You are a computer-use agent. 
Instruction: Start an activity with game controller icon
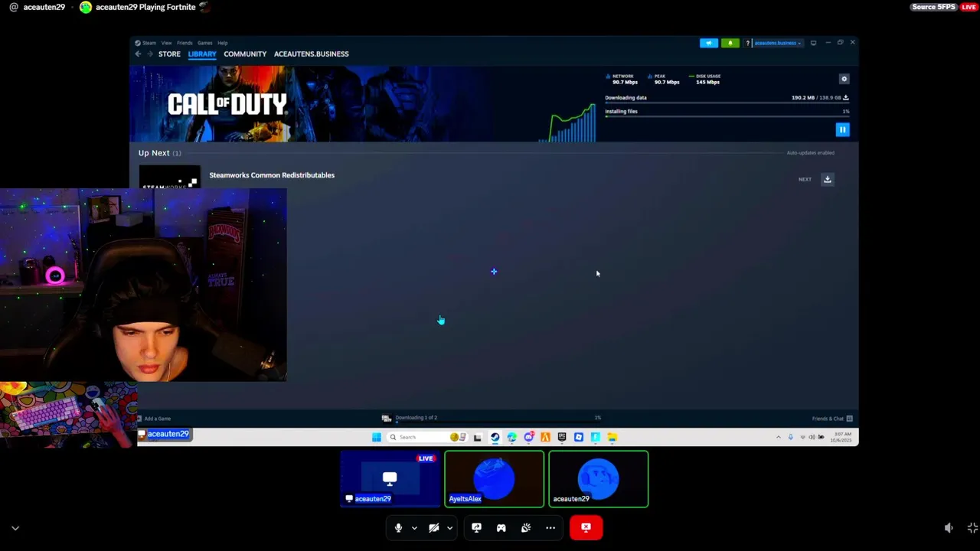pyautogui.click(x=501, y=527)
